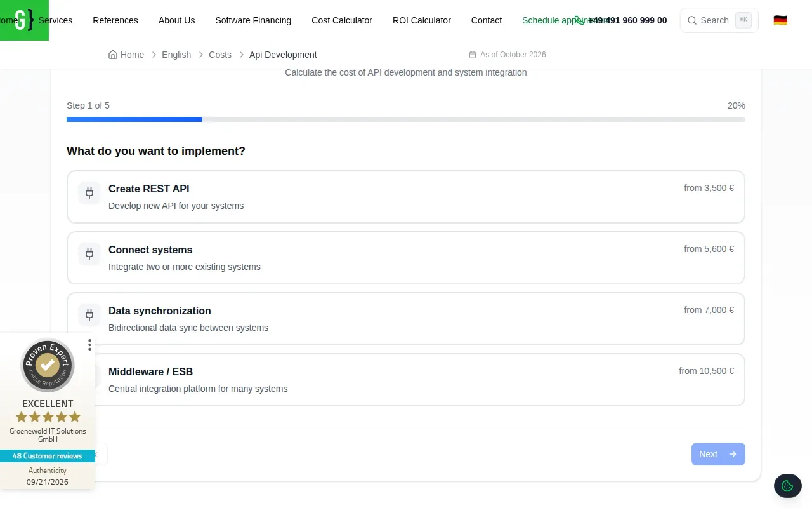Open the Search field
Image resolution: width=812 pixels, height=508 pixels.
[719, 20]
